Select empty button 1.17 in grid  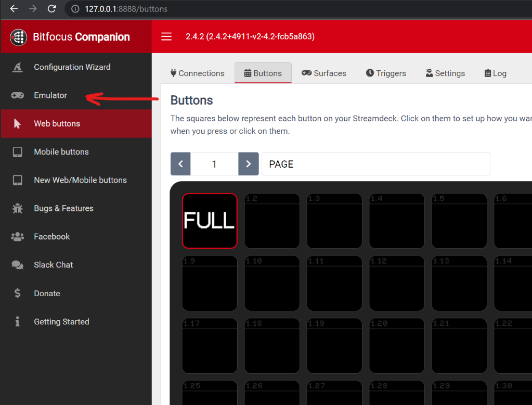(x=210, y=346)
